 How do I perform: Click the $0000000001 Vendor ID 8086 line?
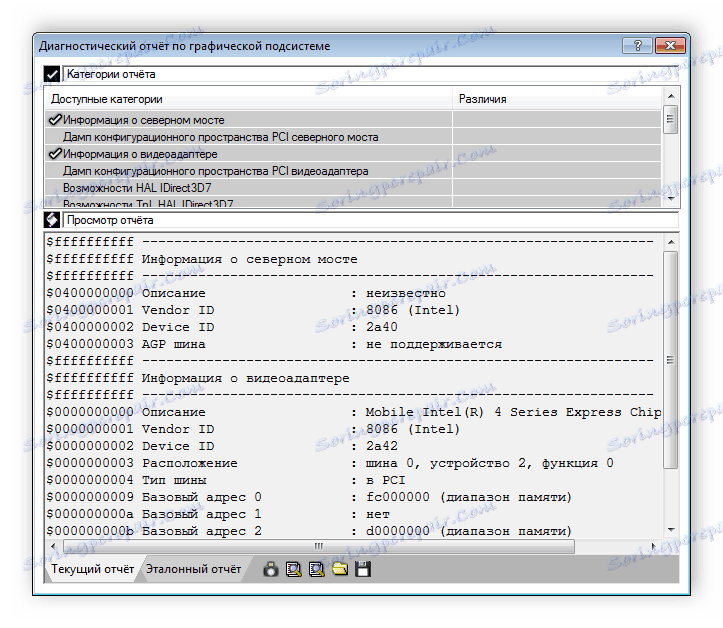tap(253, 429)
